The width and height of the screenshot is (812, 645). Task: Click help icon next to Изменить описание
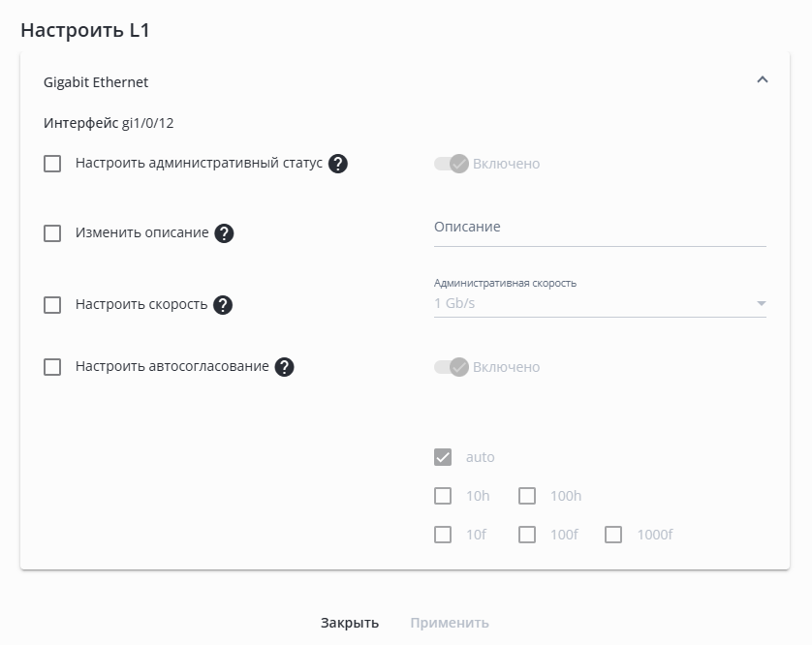pos(224,233)
